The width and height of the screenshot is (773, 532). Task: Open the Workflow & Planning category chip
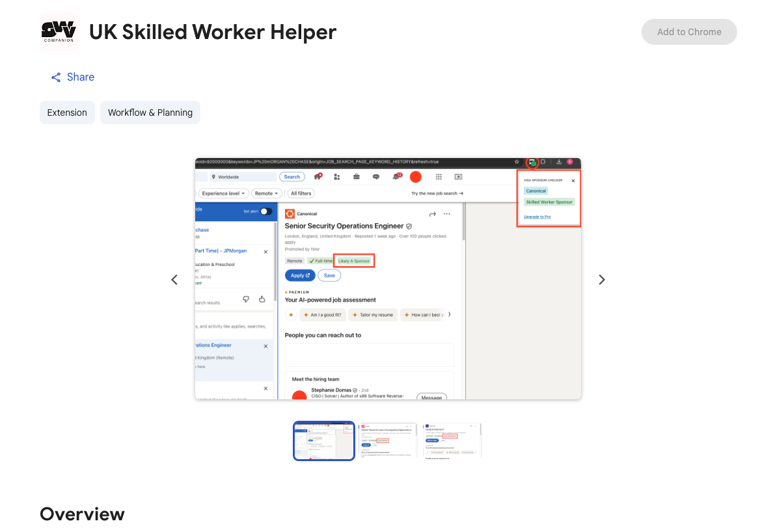pos(150,113)
